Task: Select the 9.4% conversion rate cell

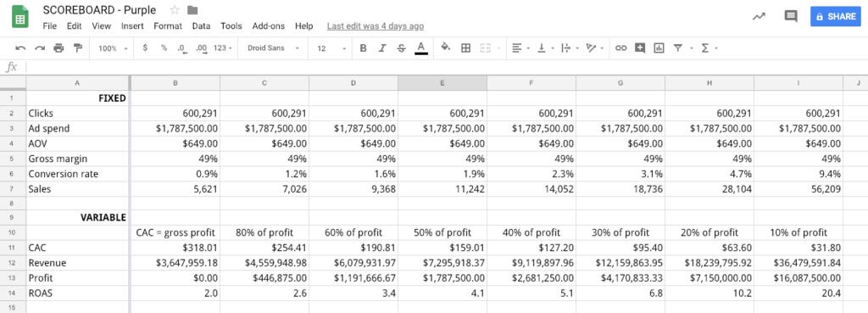Action: click(798, 174)
